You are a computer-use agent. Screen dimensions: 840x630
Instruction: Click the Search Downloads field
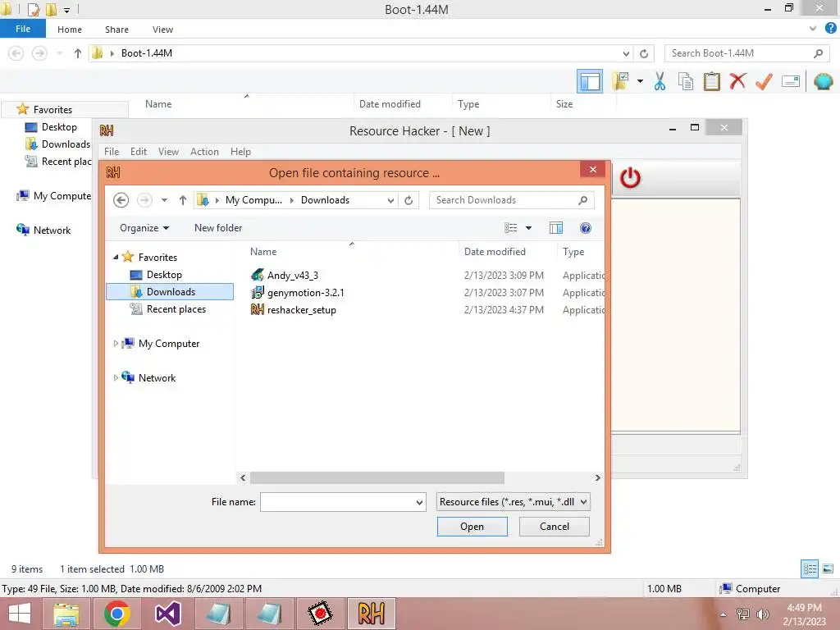[x=504, y=200]
